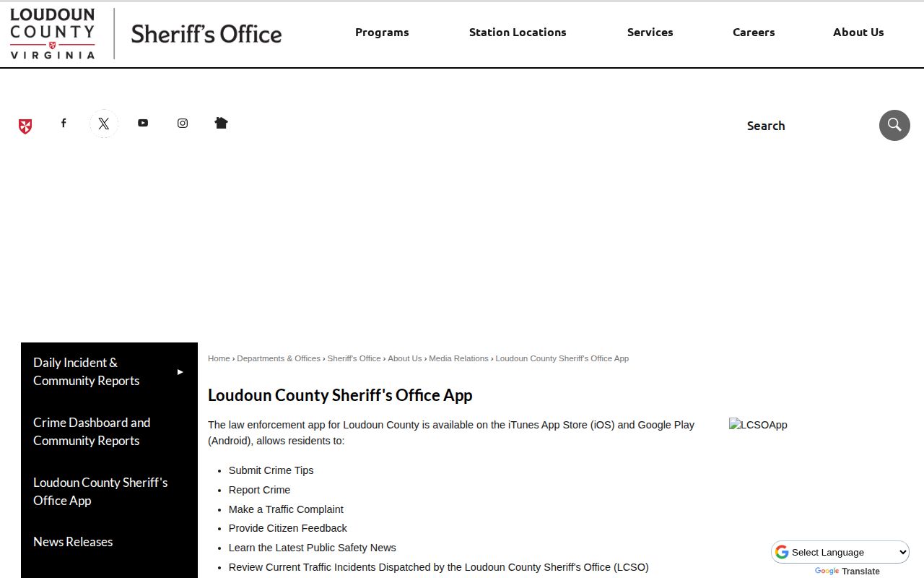
Task: Click About Us breadcrumb link
Action: (x=405, y=358)
